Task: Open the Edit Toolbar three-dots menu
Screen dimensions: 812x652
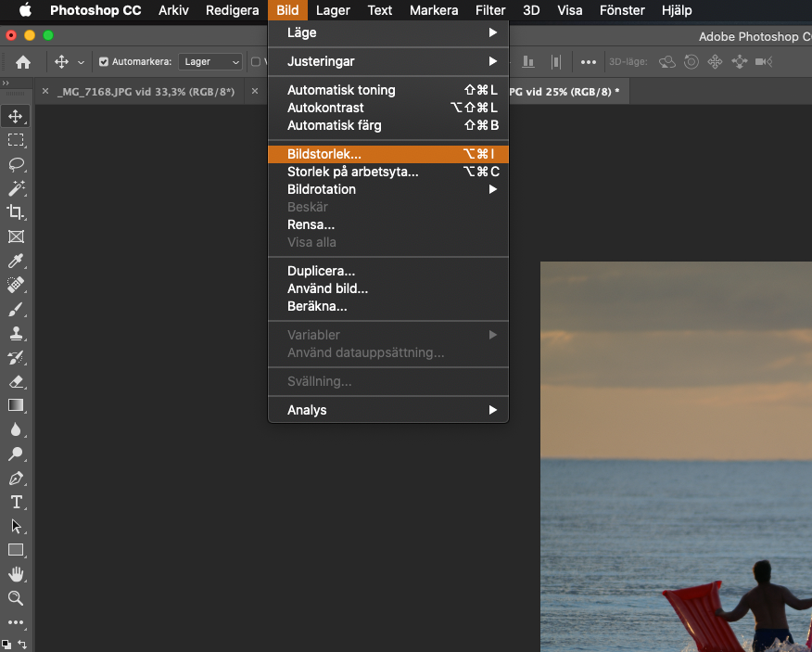Action: click(16, 622)
